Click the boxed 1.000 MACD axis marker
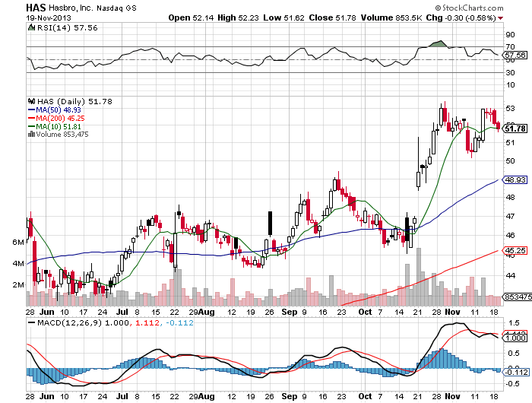The width and height of the screenshot is (532, 403). pos(516,338)
